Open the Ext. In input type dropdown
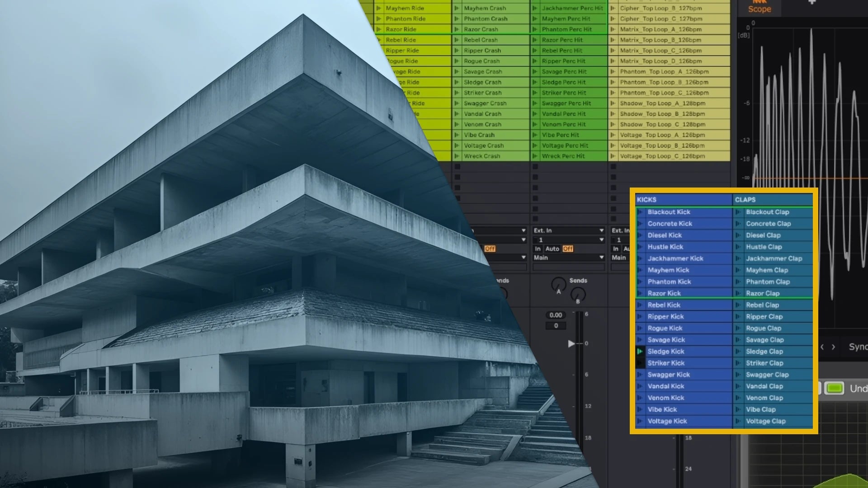The image size is (868, 488). click(x=568, y=230)
